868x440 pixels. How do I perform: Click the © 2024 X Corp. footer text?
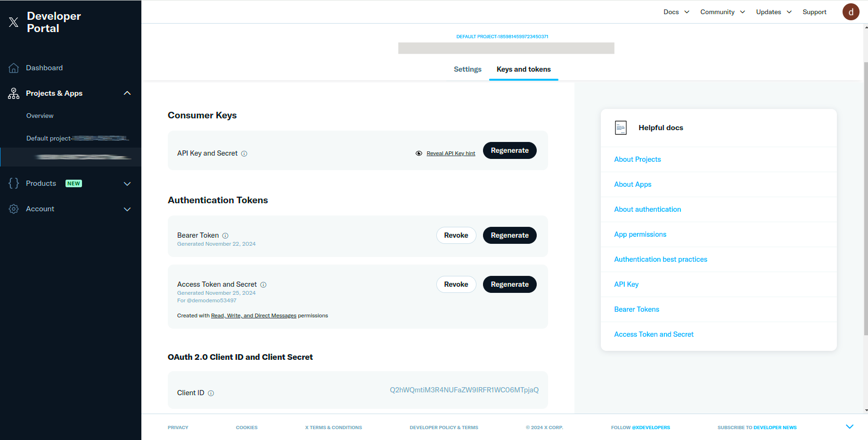tap(544, 428)
